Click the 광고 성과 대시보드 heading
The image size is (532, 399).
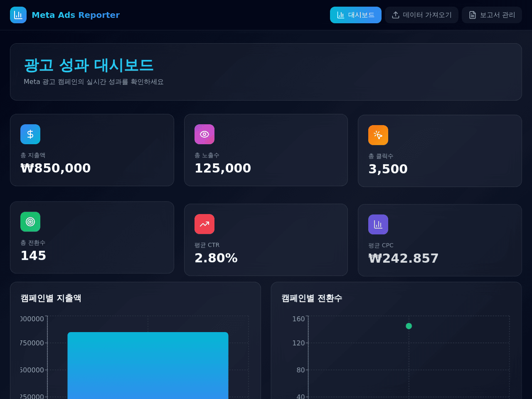(x=89, y=65)
